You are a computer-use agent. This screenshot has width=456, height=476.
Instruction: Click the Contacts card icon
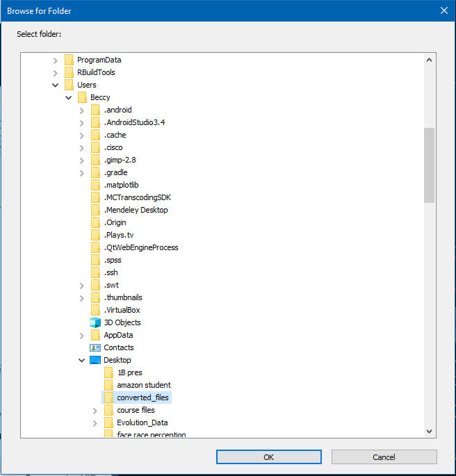pyautogui.click(x=95, y=347)
